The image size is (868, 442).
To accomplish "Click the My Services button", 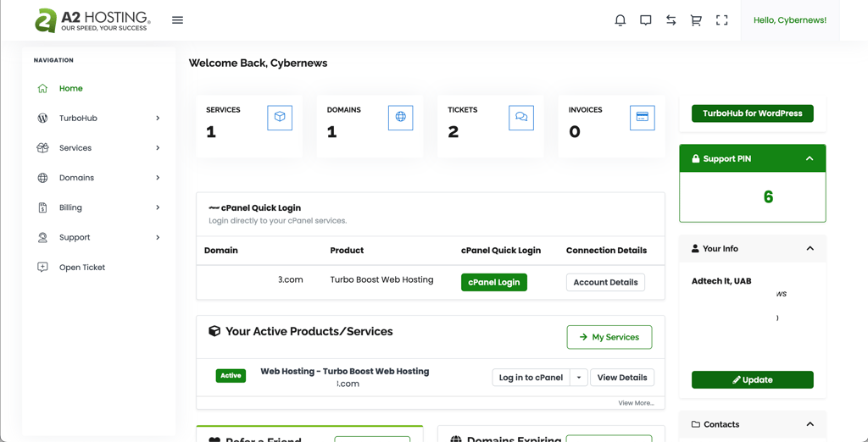I will pyautogui.click(x=609, y=337).
